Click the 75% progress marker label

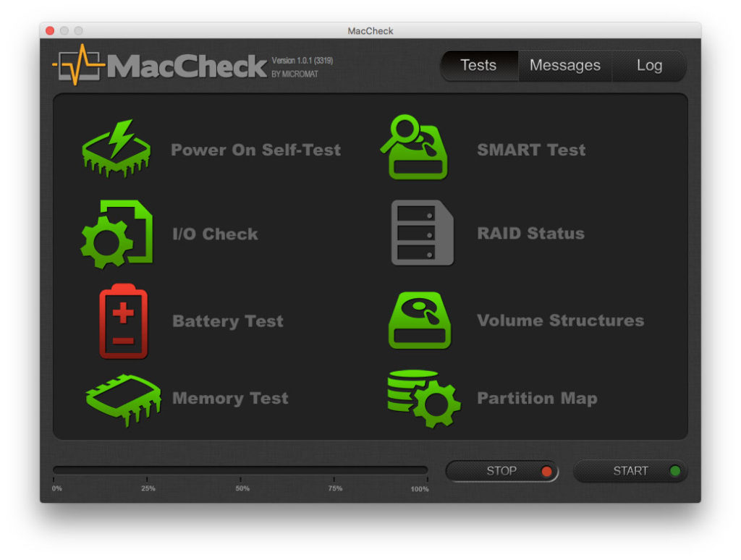tap(335, 488)
